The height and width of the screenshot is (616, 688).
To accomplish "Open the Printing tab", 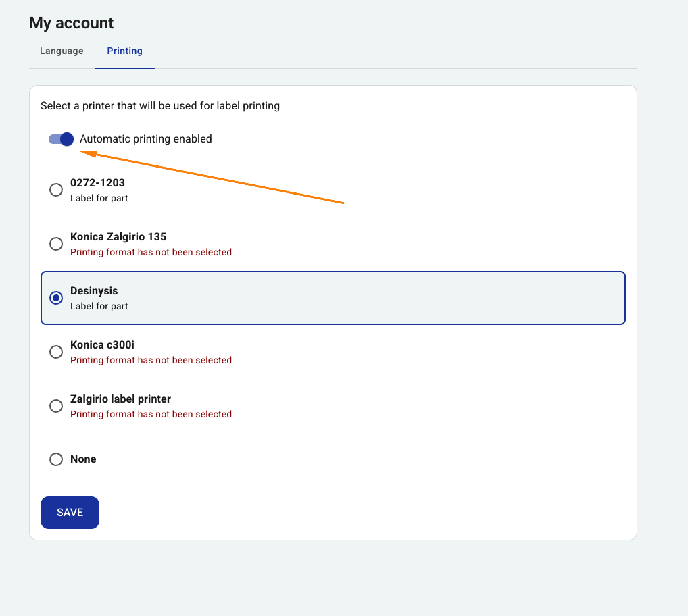I will click(124, 51).
